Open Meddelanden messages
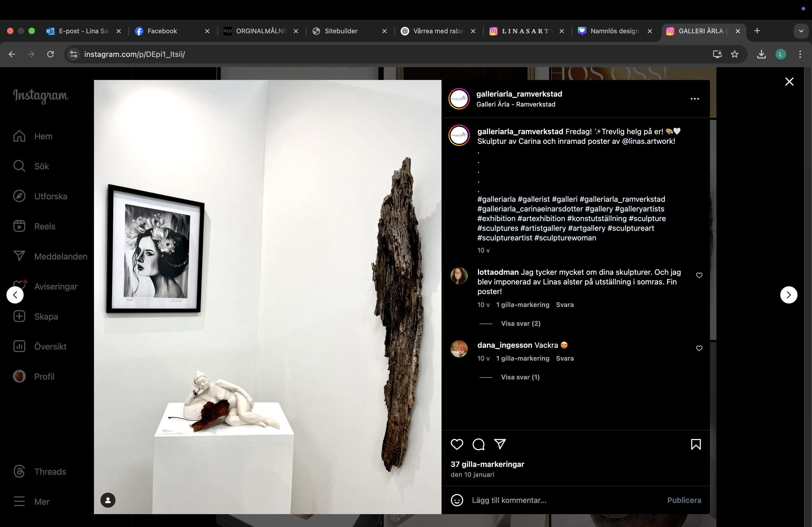 coord(50,256)
